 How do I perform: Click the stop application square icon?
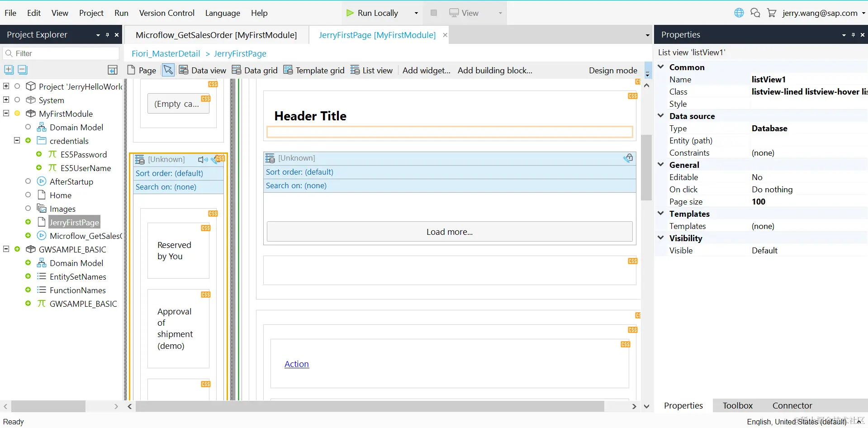click(434, 13)
